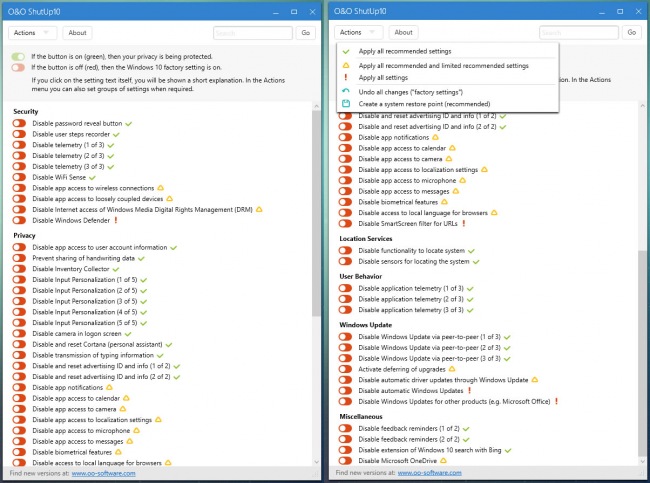Open www.oo-software.com link in right window
This screenshot has width=650, height=483.
(429, 473)
